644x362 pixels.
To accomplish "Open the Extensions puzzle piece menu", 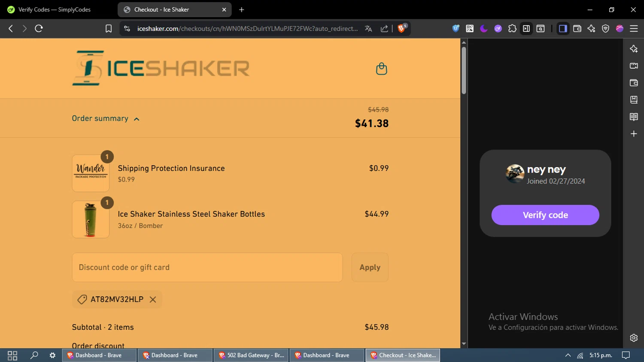I will pyautogui.click(x=512, y=28).
